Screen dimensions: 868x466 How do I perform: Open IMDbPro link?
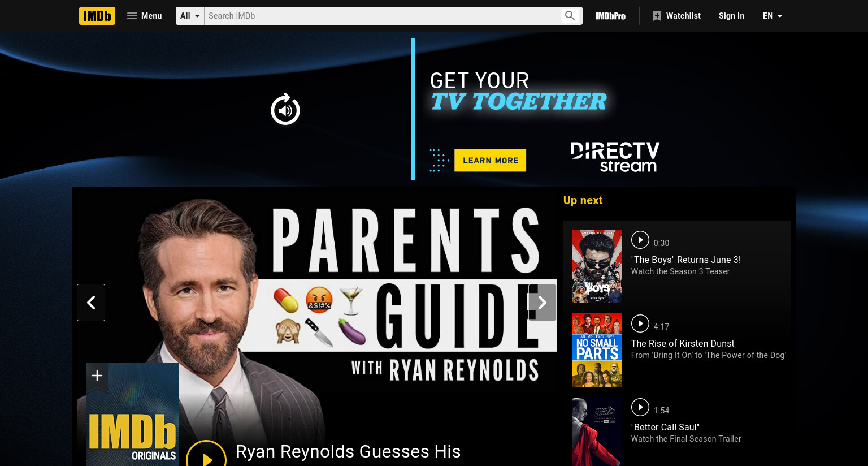coord(610,16)
